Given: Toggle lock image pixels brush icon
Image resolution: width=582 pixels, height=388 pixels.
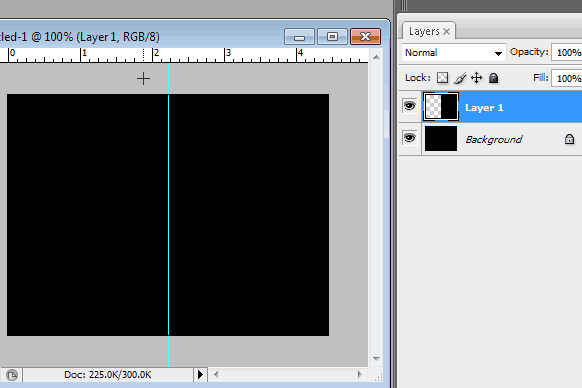Looking at the screenshot, I should pos(460,78).
